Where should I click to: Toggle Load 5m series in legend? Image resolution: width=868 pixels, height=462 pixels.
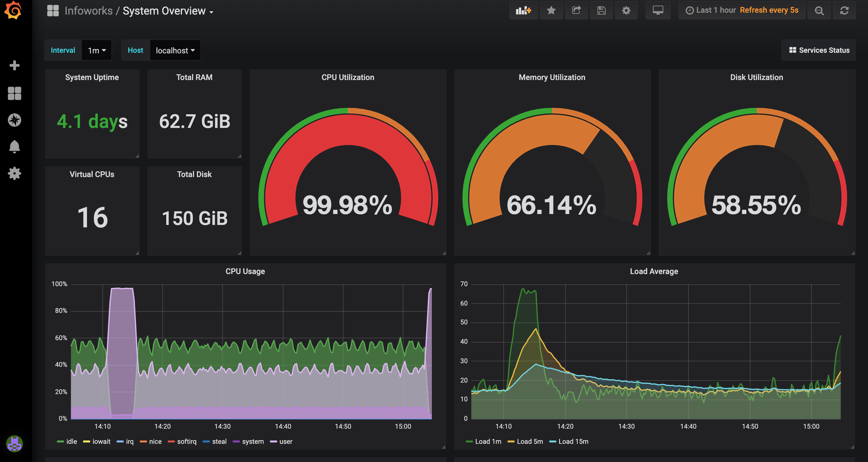pos(529,441)
